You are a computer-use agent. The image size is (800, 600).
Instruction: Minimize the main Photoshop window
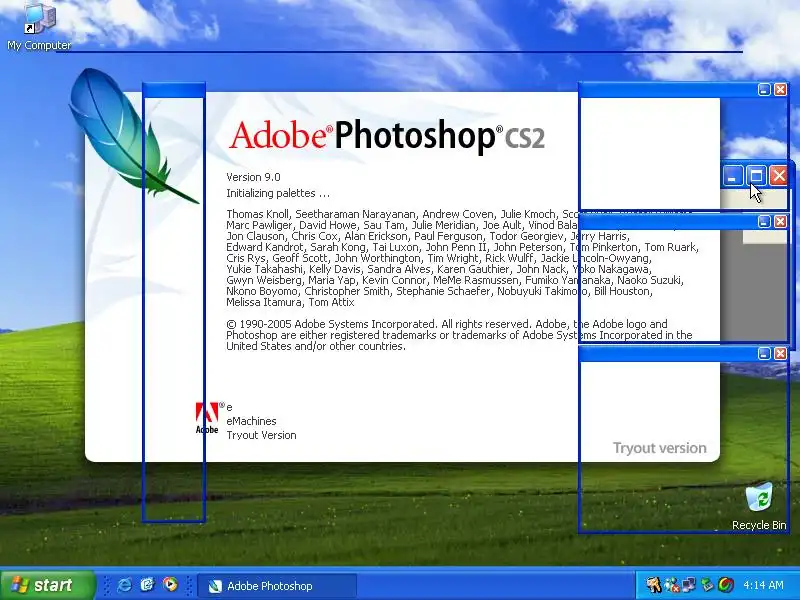(x=733, y=176)
